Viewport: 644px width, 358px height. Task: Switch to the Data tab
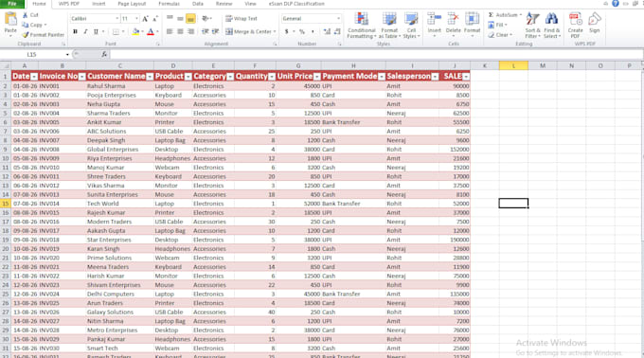point(198,4)
